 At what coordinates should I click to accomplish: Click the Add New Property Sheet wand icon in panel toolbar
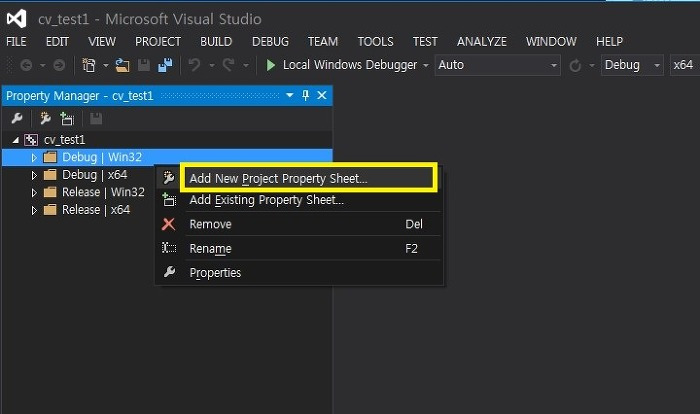pyautogui.click(x=45, y=118)
